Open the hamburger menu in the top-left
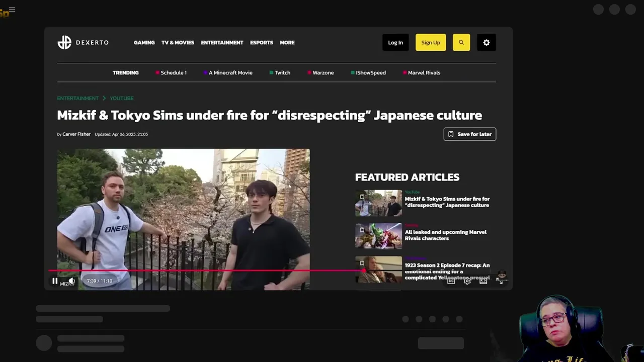Viewport: 644px width, 362px height. [x=12, y=9]
